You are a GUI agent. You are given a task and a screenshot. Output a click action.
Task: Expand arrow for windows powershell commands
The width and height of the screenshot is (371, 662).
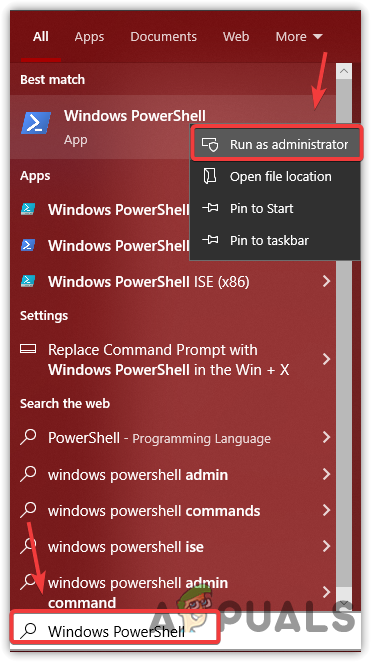(326, 511)
